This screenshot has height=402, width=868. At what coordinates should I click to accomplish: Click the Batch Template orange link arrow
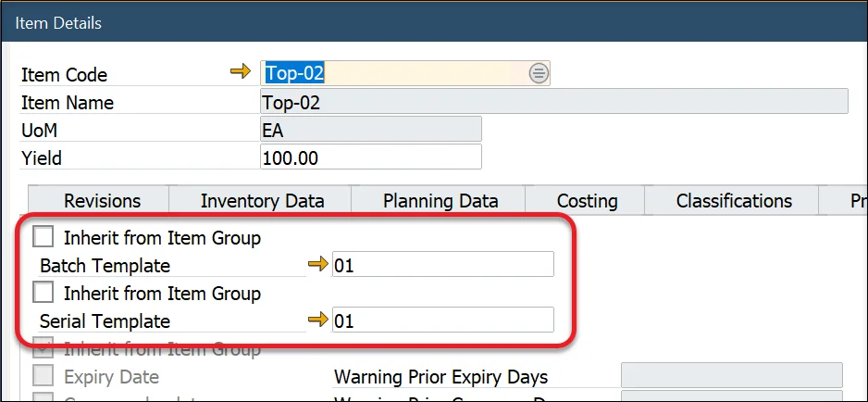pos(317,265)
